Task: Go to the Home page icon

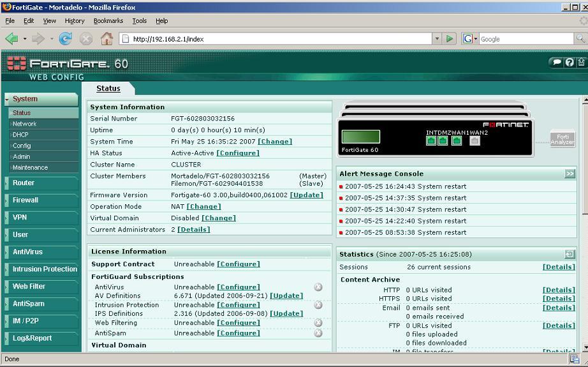Action: [107, 38]
